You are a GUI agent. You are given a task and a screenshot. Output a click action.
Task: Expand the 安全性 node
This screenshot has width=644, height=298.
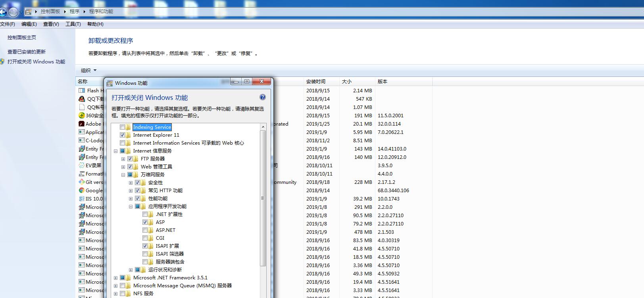[131, 183]
